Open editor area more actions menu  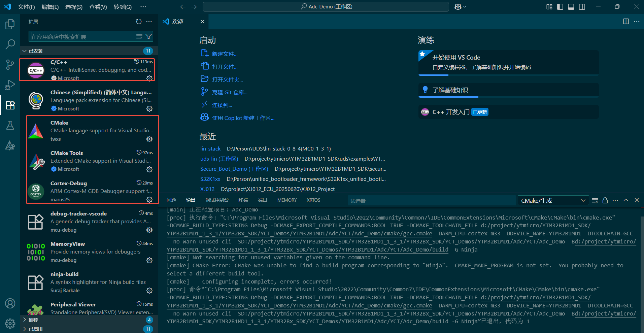(x=637, y=22)
